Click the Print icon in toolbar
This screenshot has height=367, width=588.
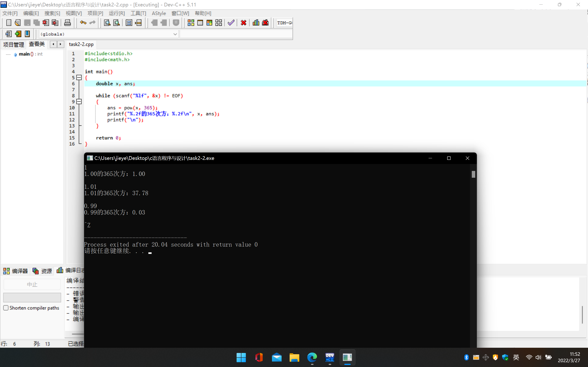pos(67,23)
